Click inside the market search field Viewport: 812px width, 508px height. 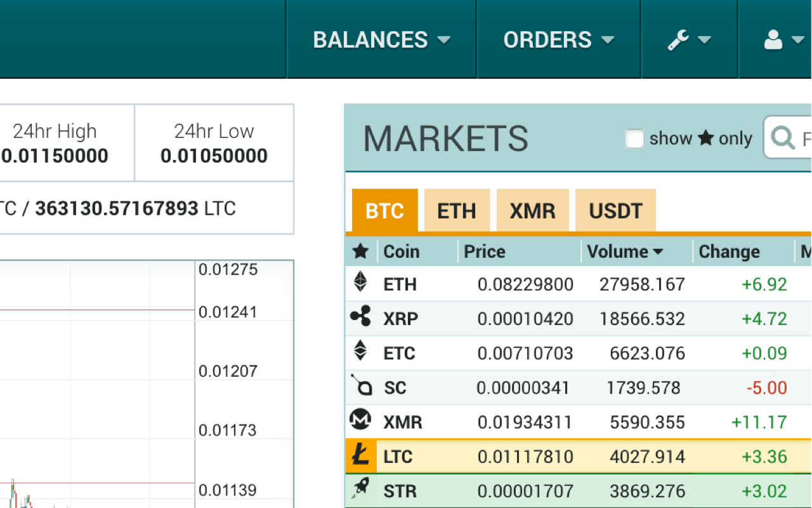click(x=806, y=137)
